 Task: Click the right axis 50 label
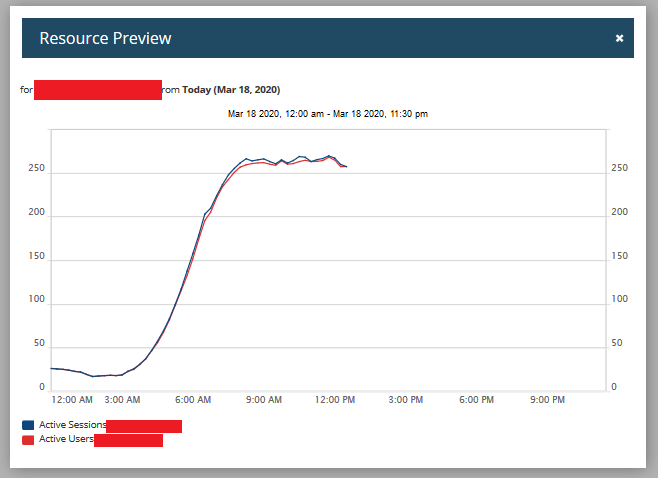(616, 343)
